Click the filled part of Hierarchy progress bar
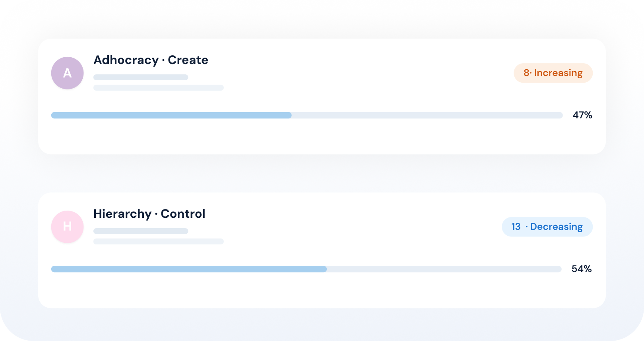 (x=189, y=269)
